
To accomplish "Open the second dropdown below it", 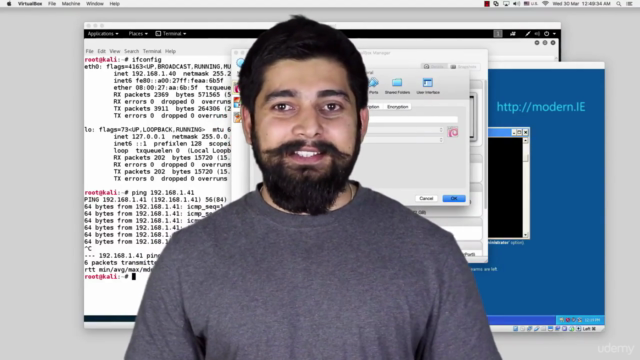I will pos(403,140).
